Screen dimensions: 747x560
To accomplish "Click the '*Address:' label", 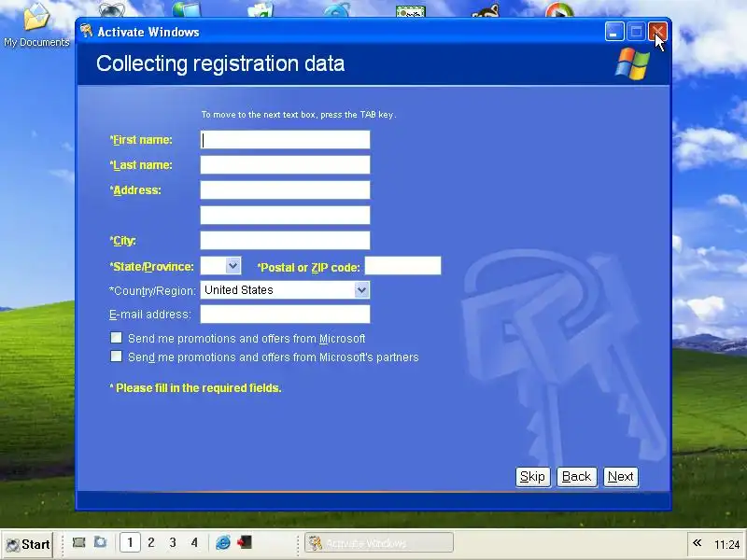I will click(x=135, y=190).
